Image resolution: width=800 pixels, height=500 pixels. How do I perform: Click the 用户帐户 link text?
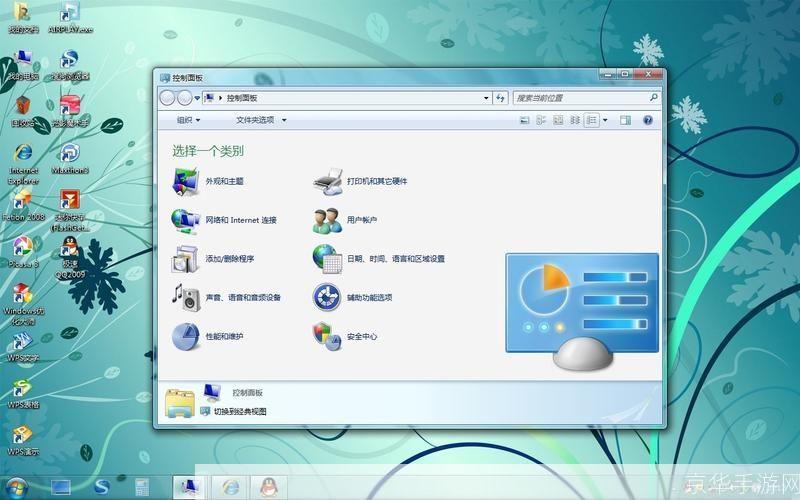tap(362, 220)
